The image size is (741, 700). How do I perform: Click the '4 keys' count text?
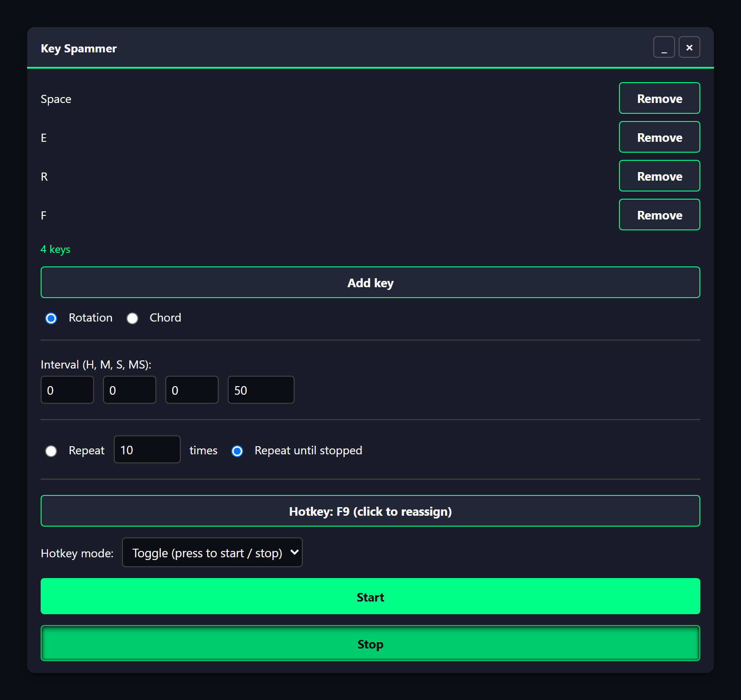pyautogui.click(x=56, y=249)
